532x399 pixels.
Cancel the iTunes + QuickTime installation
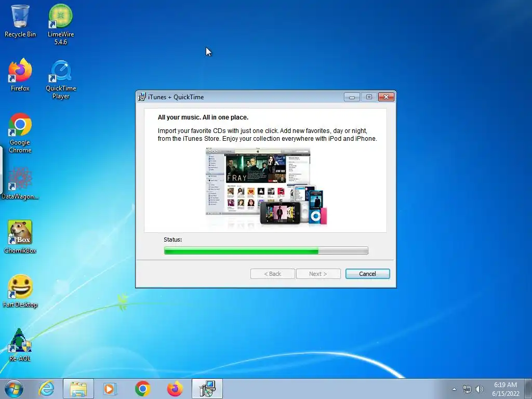click(367, 274)
